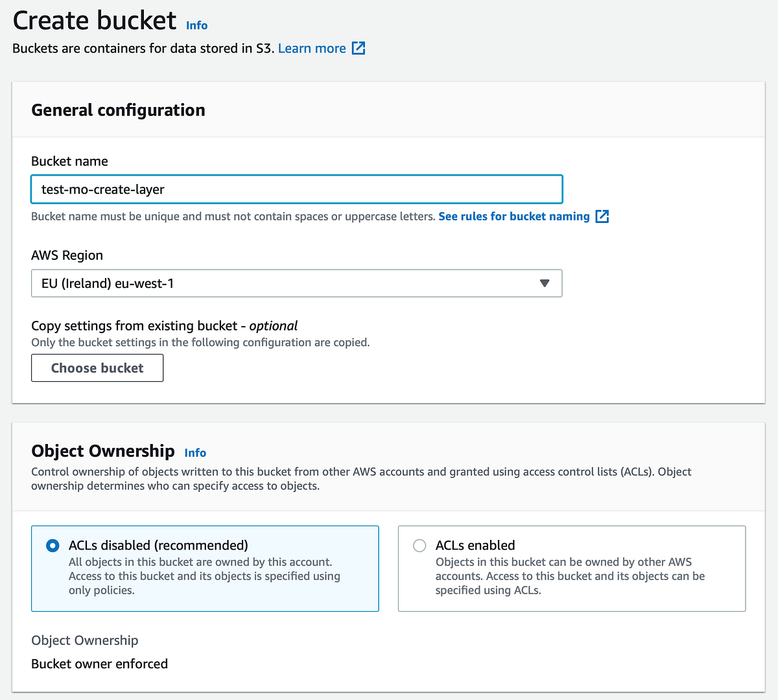This screenshot has width=778, height=700.
Task: Focus the Bucket name text field
Action: pyautogui.click(x=296, y=189)
